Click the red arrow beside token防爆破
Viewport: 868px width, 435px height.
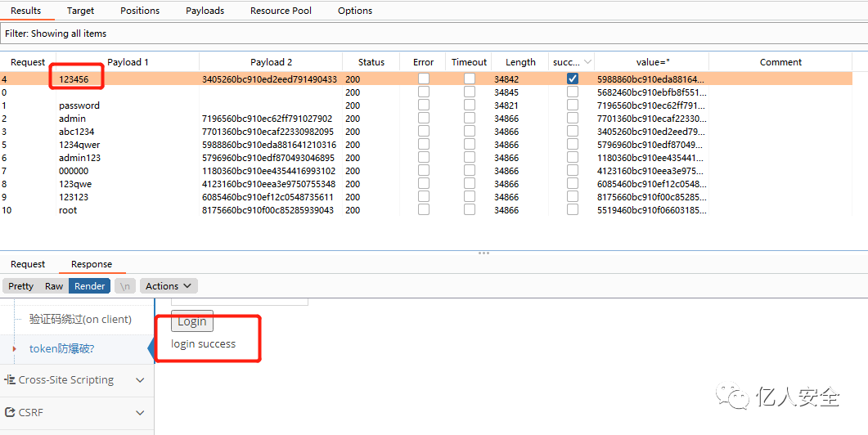point(15,348)
